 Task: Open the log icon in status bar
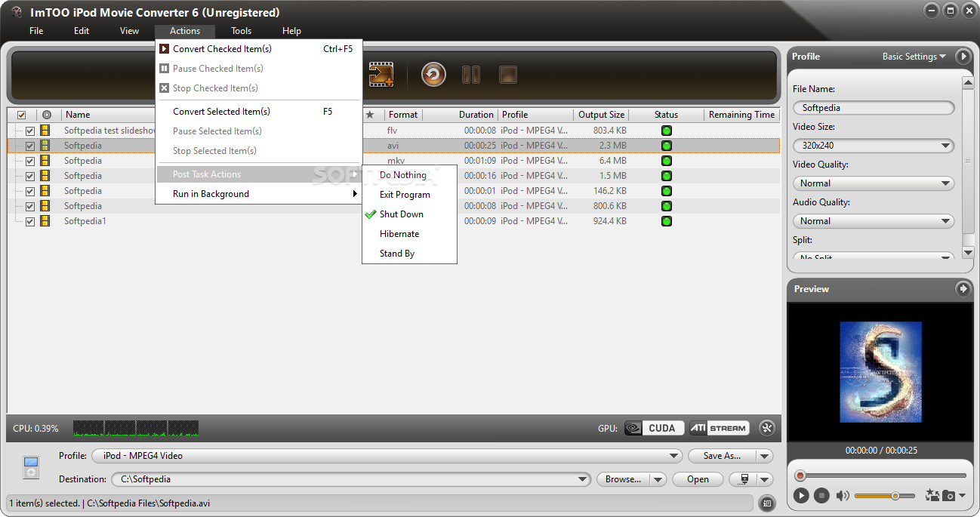pos(767,503)
